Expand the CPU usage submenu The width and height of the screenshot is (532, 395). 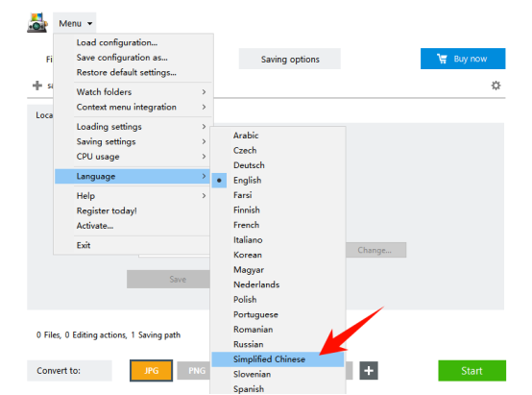point(133,157)
